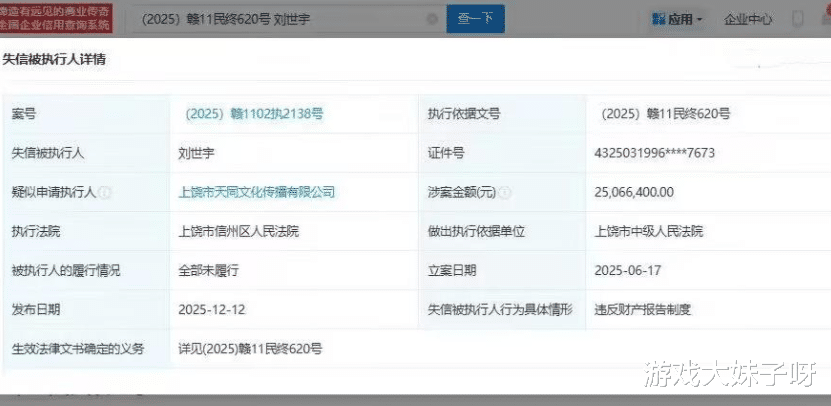Select 违反财产报告制度 value
The image size is (831, 406).
(x=643, y=310)
